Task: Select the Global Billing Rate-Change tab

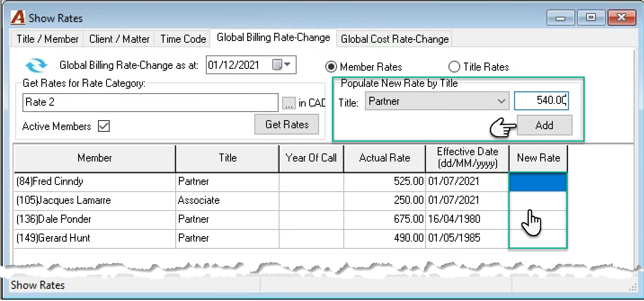Action: coord(274,38)
